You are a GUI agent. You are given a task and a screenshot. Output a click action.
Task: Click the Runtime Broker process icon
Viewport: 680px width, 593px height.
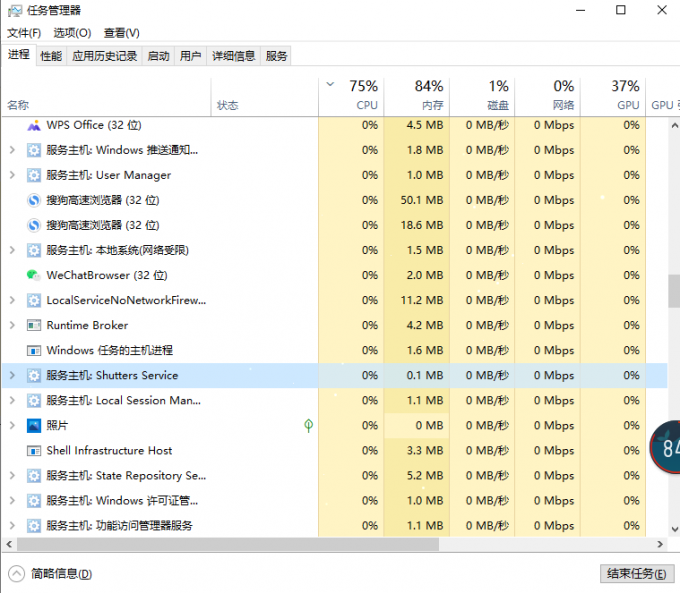coord(34,325)
